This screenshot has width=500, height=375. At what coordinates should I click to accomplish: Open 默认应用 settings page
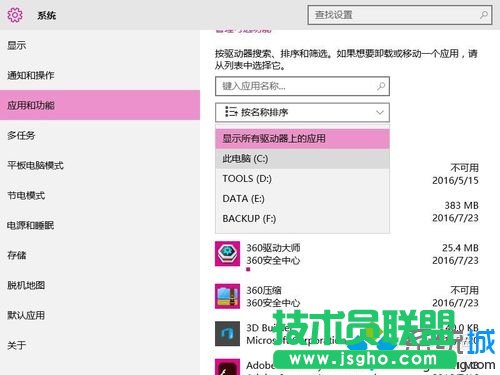[x=100, y=315]
